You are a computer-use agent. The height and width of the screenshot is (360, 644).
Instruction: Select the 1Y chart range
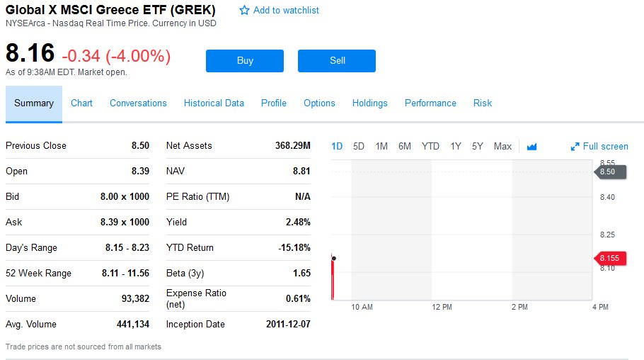point(456,147)
